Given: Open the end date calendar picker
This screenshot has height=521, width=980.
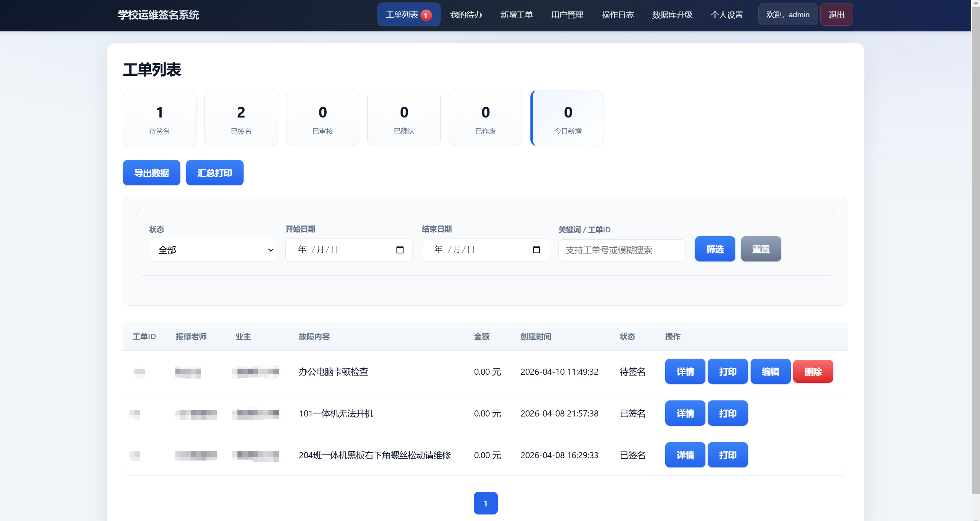Looking at the screenshot, I should tap(536, 249).
